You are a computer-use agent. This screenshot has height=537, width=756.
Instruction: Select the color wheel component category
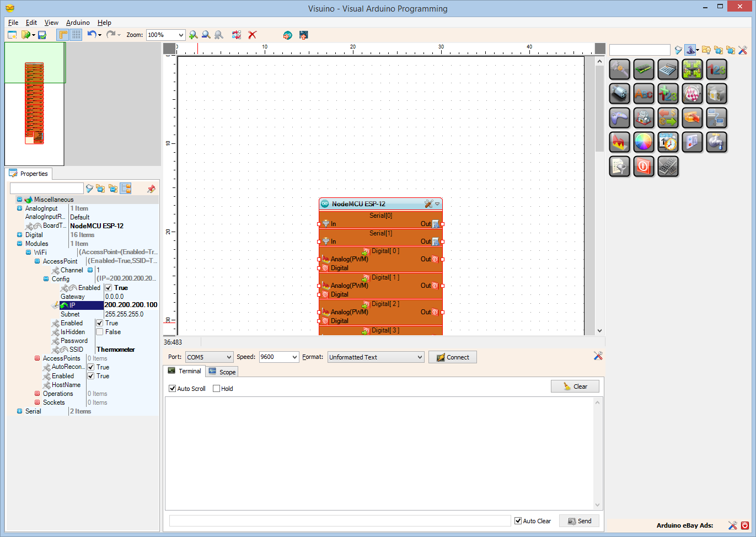(x=644, y=142)
